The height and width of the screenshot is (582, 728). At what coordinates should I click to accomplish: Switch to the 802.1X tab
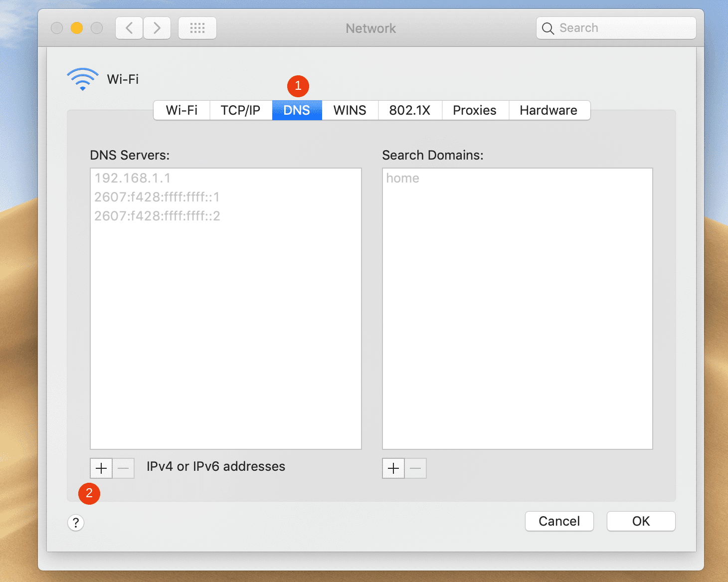tap(410, 110)
